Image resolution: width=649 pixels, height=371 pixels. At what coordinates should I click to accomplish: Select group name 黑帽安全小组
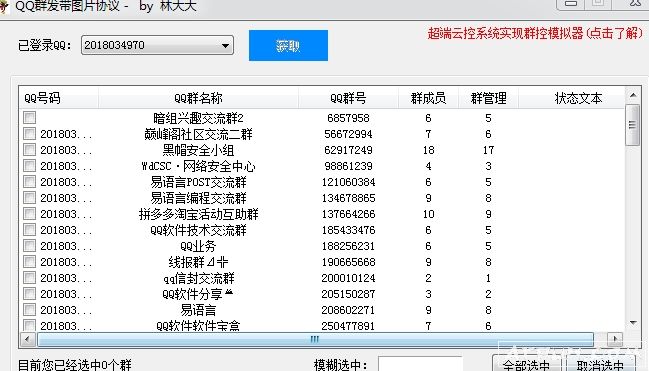(x=198, y=150)
